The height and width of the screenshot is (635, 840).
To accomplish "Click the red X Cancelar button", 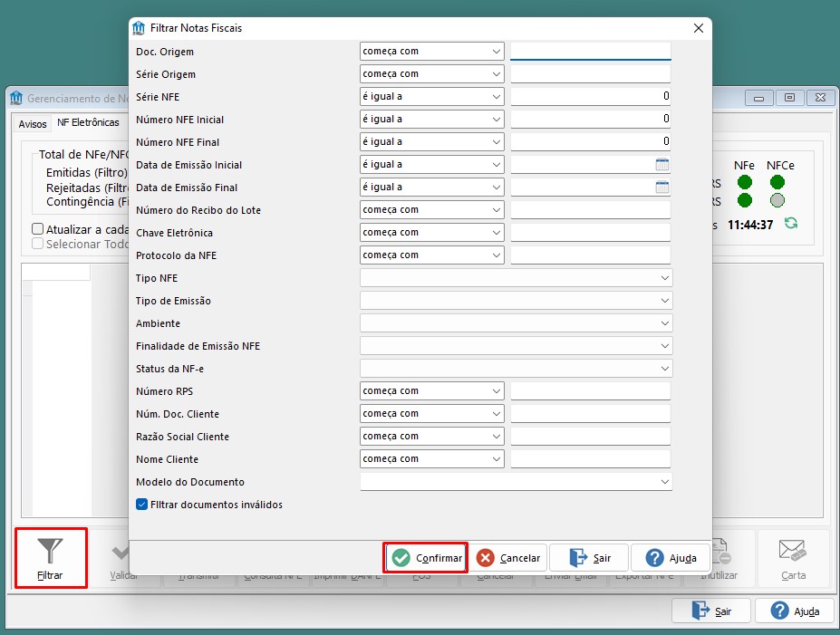I will [507, 558].
